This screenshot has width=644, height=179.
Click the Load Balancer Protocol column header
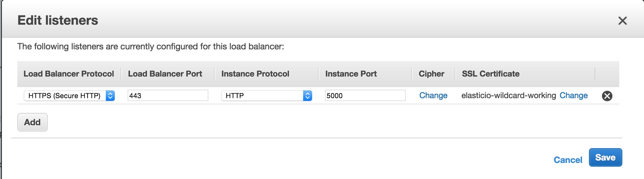point(69,74)
